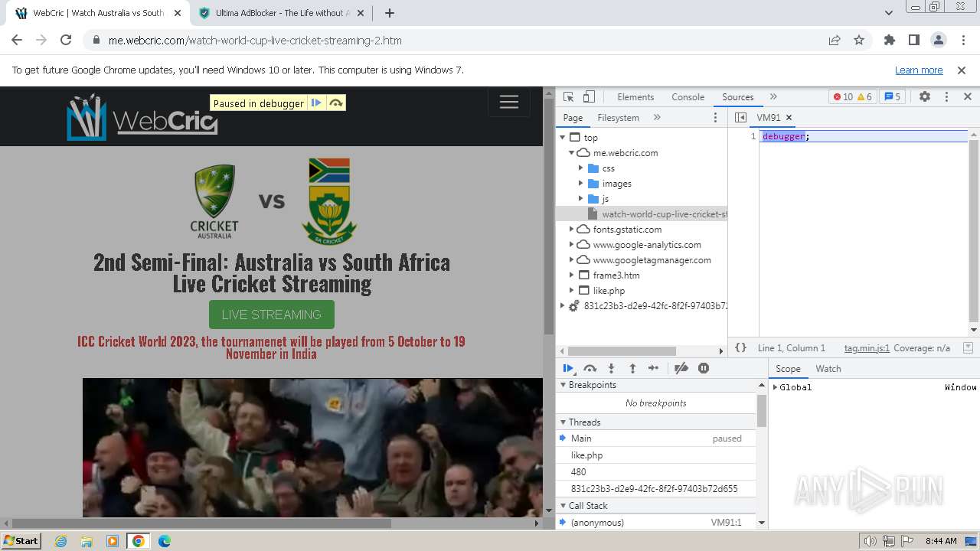Click the inspect element picker icon

coord(568,97)
